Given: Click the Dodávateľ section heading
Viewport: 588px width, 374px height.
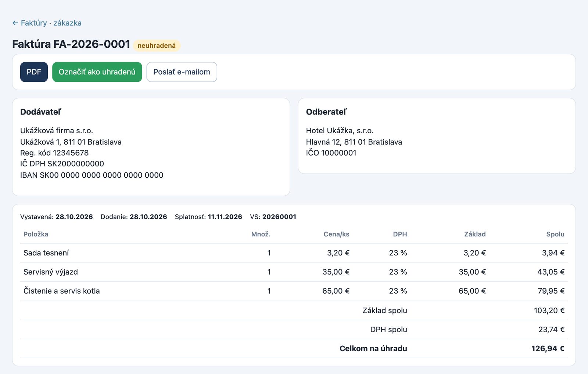Looking at the screenshot, I should coord(41,112).
